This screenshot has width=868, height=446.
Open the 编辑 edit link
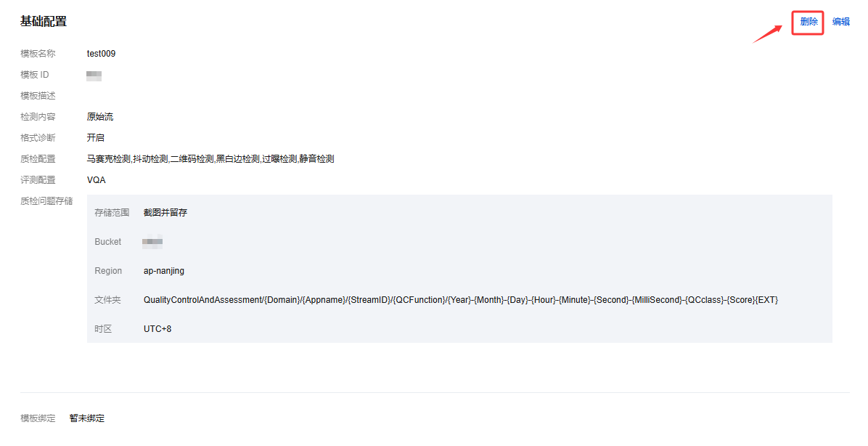click(841, 22)
